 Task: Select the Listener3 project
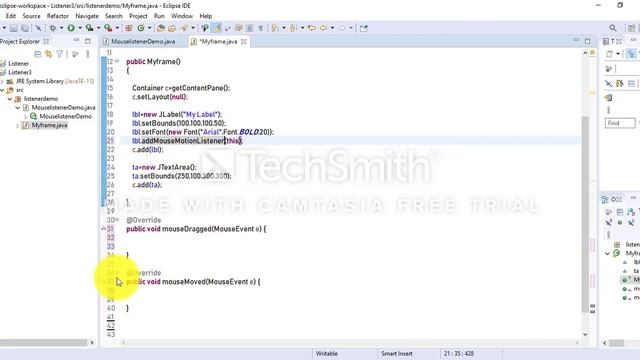tap(20, 72)
